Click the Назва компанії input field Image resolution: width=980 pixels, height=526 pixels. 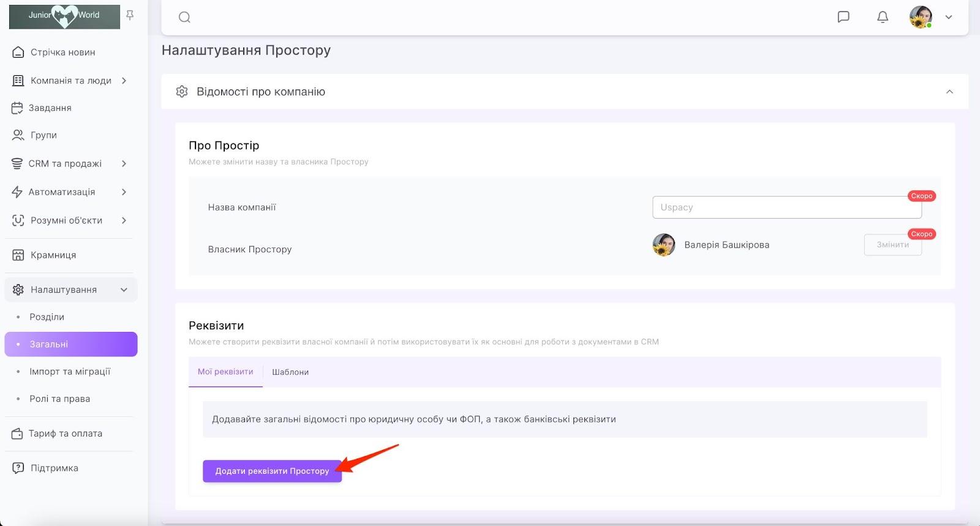786,208
